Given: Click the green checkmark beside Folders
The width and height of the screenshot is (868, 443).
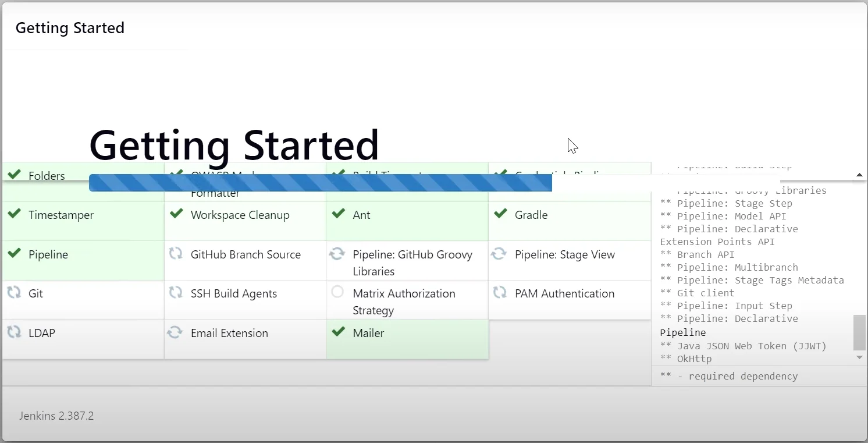Looking at the screenshot, I should point(15,174).
